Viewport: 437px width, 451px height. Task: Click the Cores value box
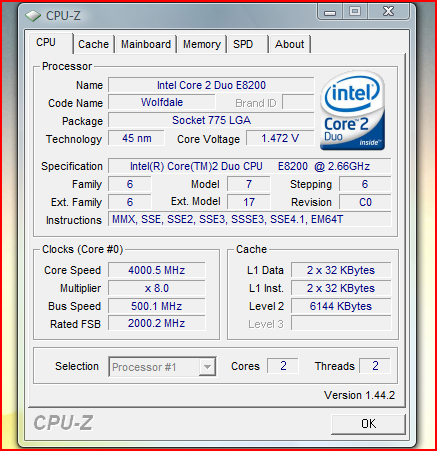pyautogui.click(x=283, y=366)
